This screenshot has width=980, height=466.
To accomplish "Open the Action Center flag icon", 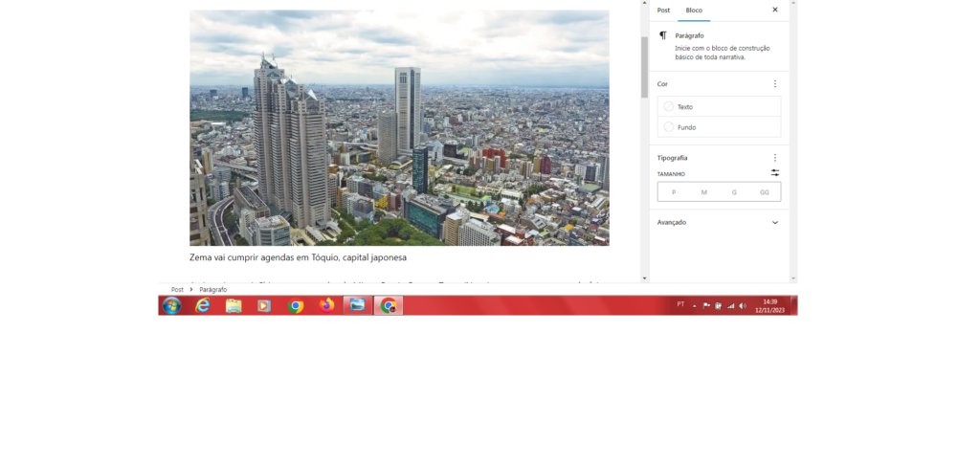I will point(706,305).
